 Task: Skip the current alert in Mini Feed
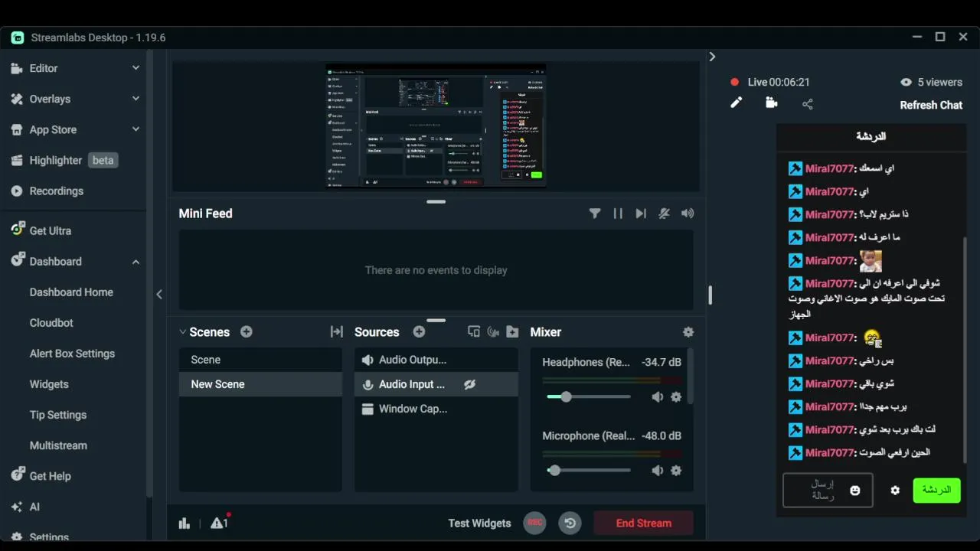[x=641, y=214]
